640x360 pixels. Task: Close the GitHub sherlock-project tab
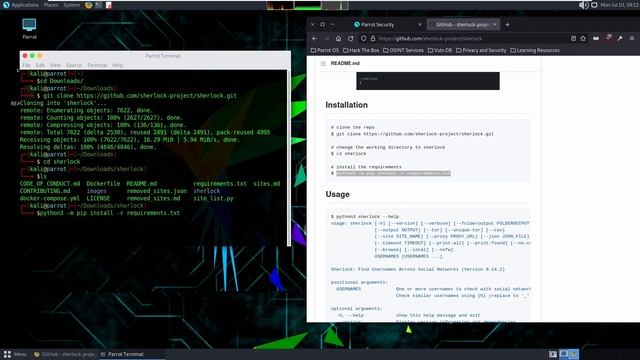click(x=495, y=24)
